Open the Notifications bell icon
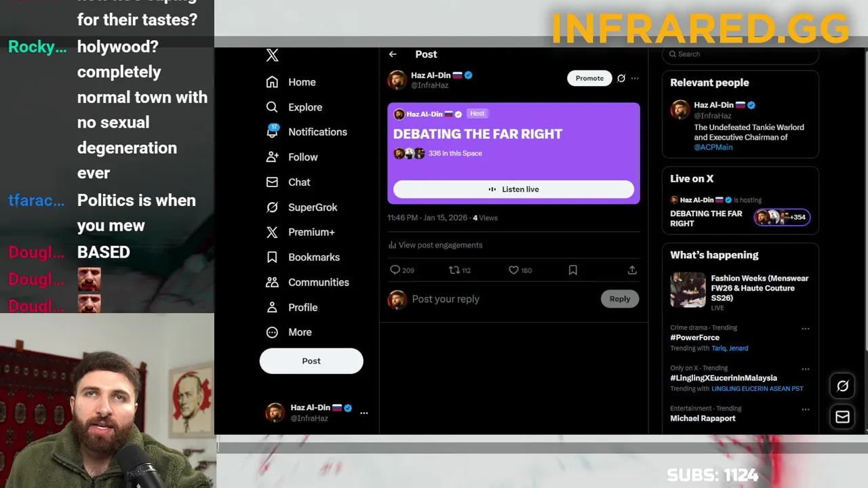This screenshot has height=488, width=868. (x=272, y=131)
